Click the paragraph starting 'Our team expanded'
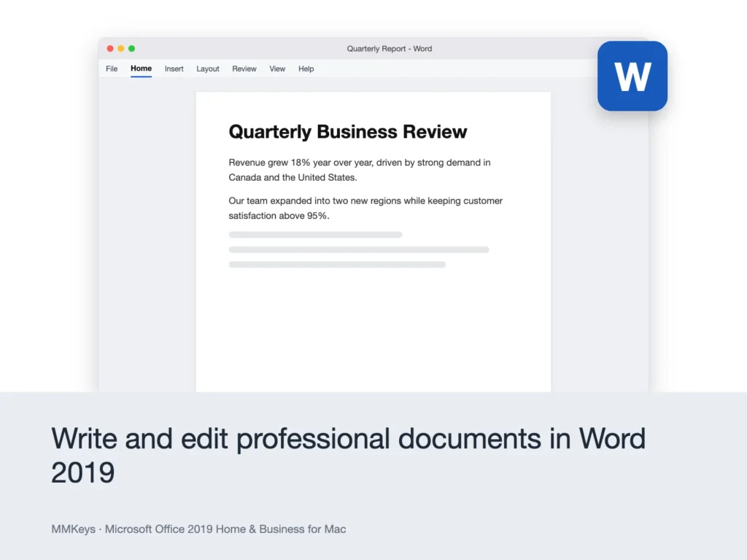The image size is (747, 560). click(x=365, y=208)
